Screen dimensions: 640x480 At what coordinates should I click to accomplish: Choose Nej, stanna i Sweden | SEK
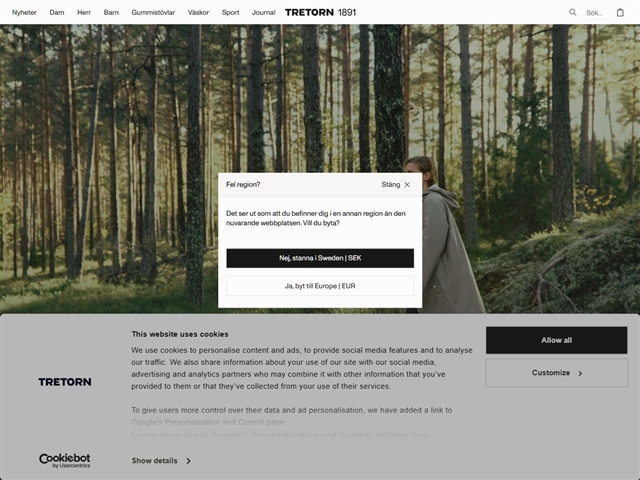point(320,258)
